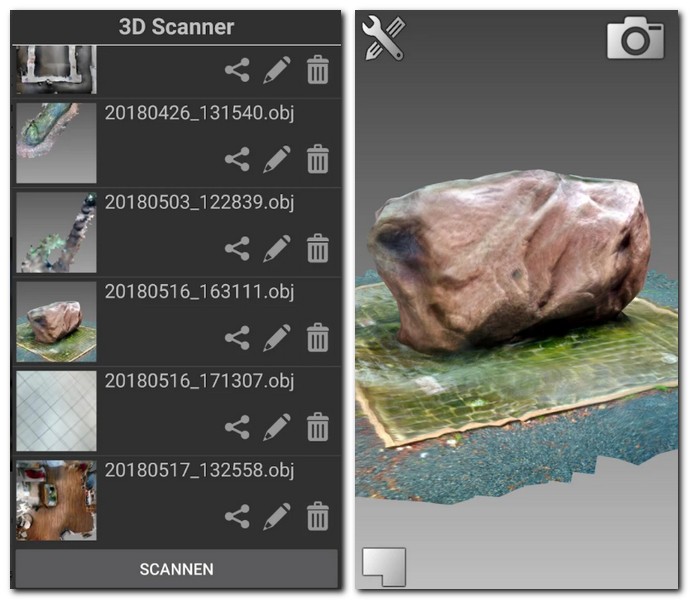Select the 20180516_171307.obj tile thumbnail

[57, 411]
